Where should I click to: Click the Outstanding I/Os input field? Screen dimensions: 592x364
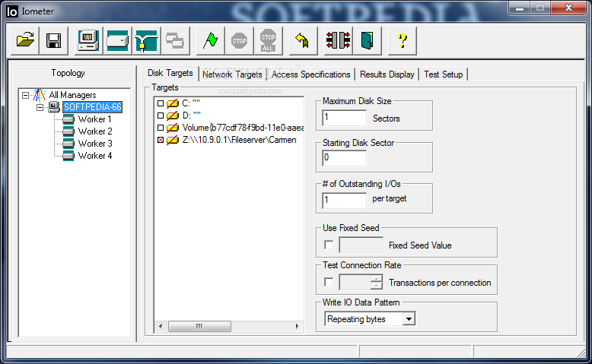[x=345, y=200]
